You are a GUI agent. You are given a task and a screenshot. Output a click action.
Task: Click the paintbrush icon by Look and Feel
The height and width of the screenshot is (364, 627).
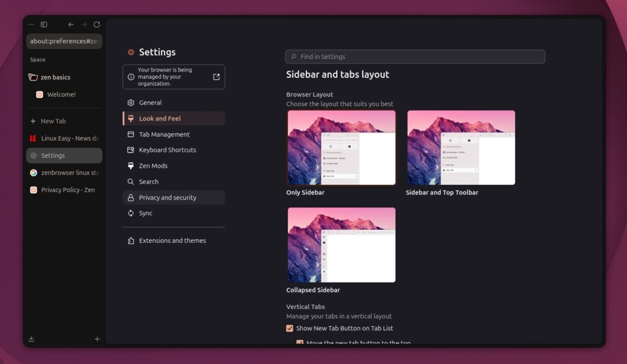131,118
